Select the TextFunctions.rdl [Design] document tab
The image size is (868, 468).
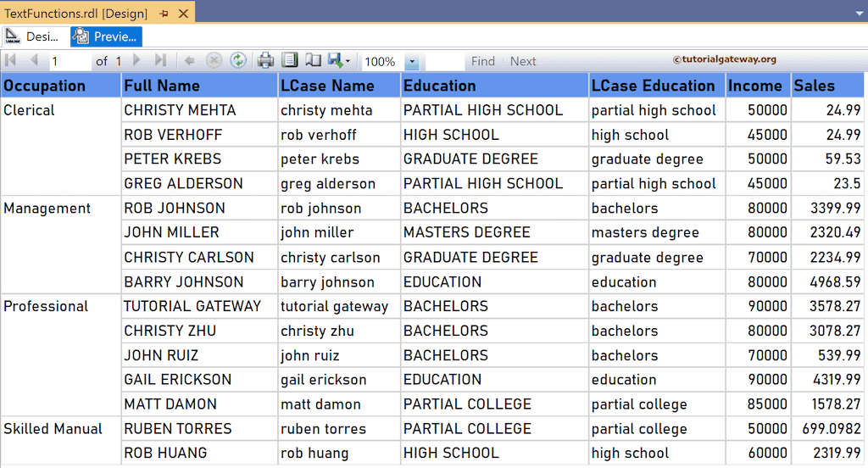(x=75, y=14)
